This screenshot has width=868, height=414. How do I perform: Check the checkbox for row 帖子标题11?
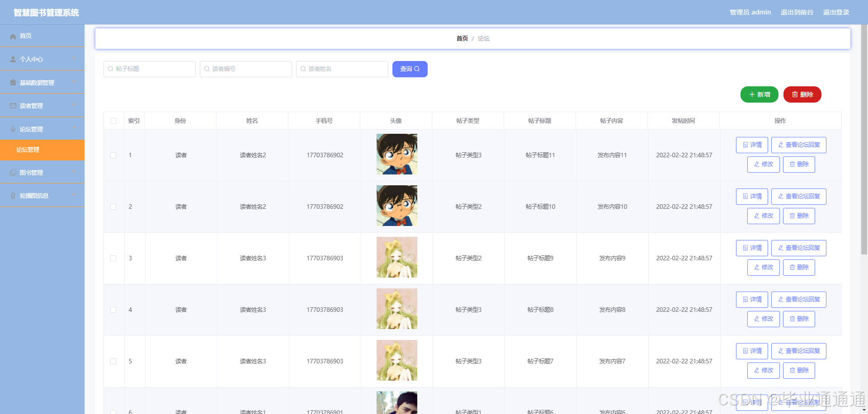113,155
